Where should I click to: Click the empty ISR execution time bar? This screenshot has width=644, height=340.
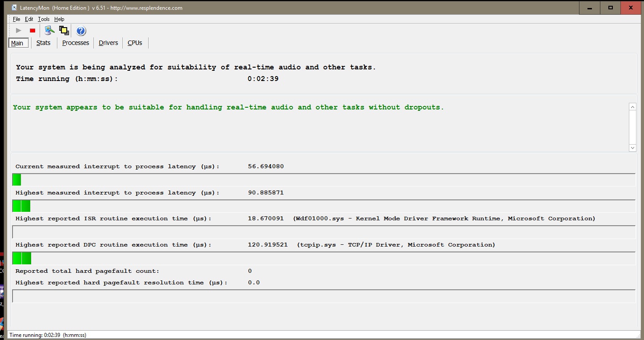point(324,232)
